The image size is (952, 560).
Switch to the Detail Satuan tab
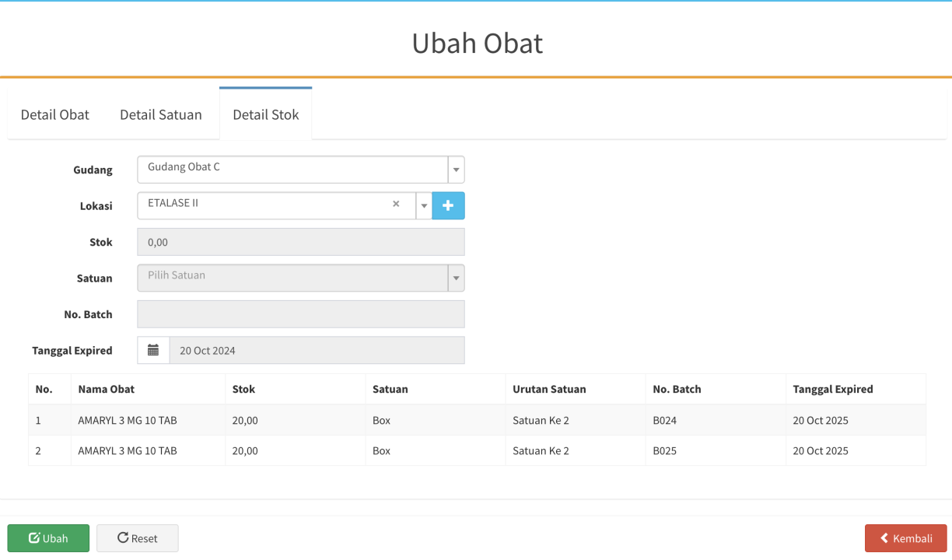(161, 114)
